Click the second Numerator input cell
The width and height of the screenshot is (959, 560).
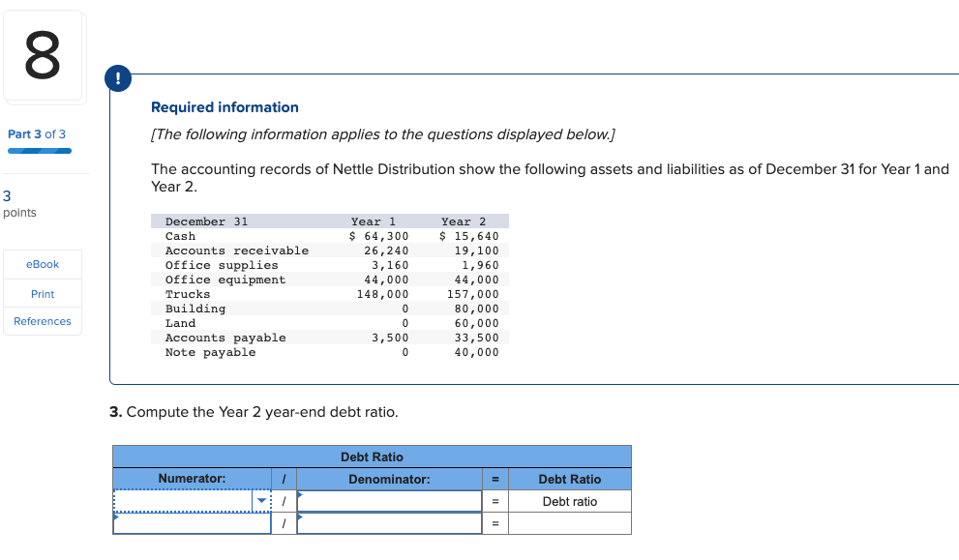[192, 523]
